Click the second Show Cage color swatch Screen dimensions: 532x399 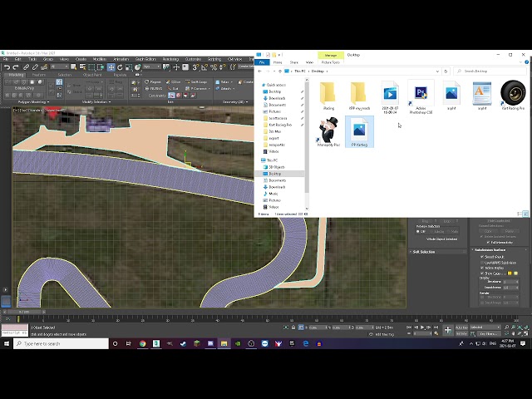click(515, 273)
